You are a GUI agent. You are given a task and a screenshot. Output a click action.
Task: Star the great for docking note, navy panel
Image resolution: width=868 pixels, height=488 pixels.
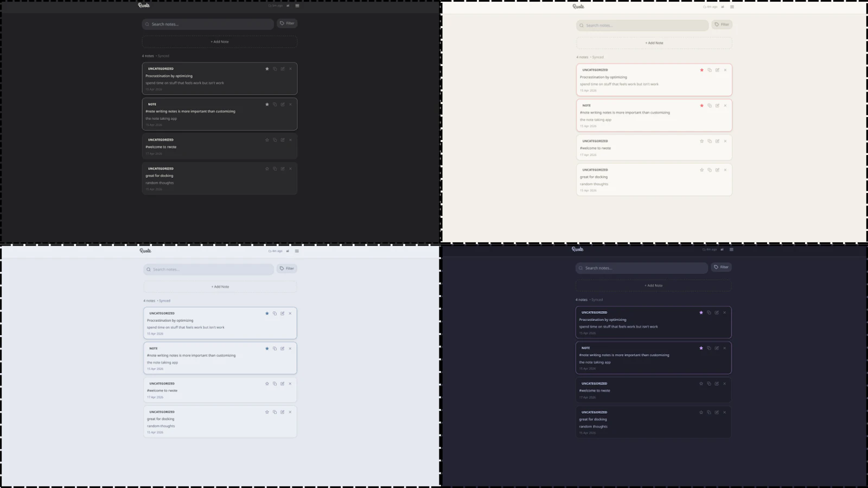tap(701, 412)
